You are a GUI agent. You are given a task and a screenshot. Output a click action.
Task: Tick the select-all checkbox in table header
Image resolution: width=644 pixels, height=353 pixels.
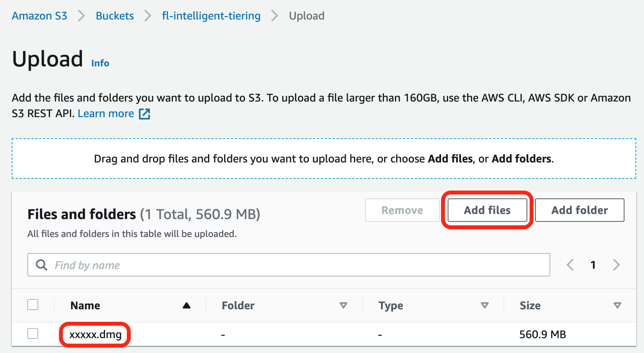click(33, 305)
